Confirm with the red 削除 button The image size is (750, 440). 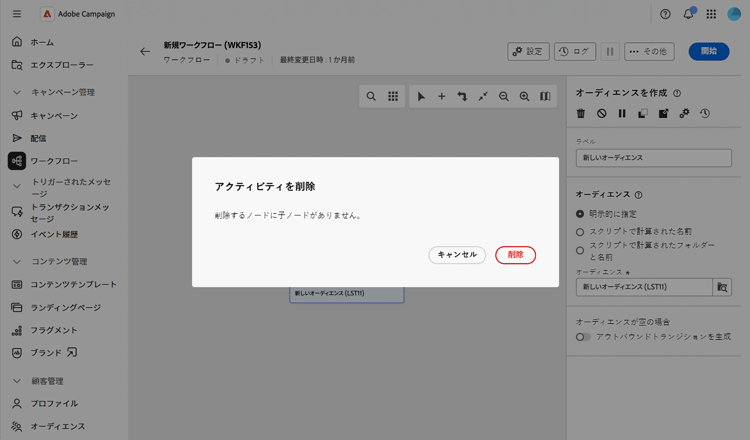[515, 255]
